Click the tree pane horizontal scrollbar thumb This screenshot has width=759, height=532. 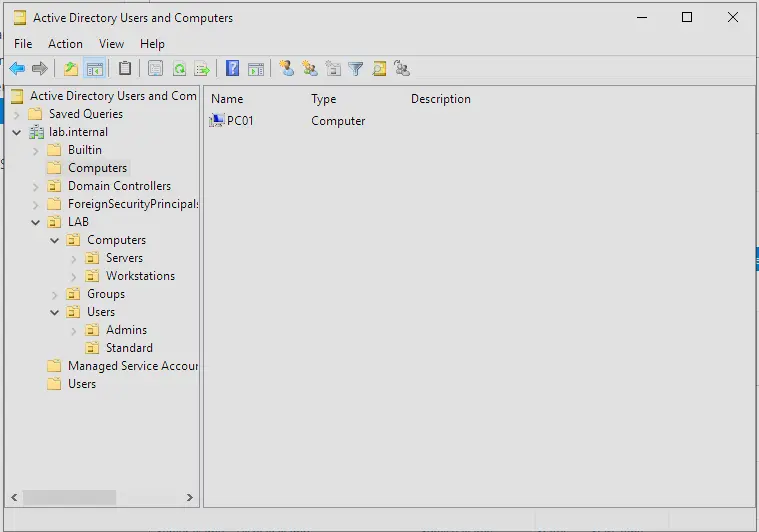[x=70, y=497]
